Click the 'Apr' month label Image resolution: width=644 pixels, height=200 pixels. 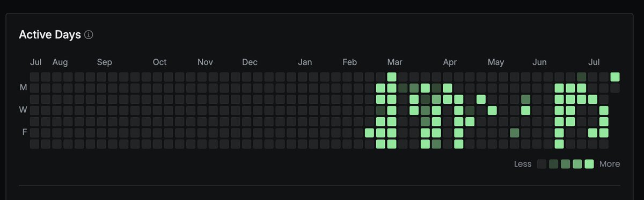point(450,62)
